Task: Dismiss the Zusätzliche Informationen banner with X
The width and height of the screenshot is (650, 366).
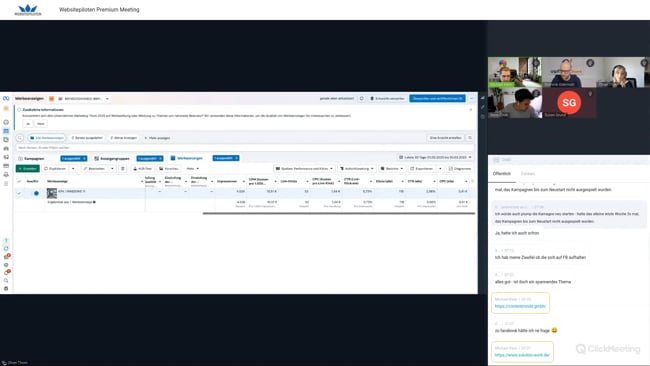Action: (x=471, y=110)
